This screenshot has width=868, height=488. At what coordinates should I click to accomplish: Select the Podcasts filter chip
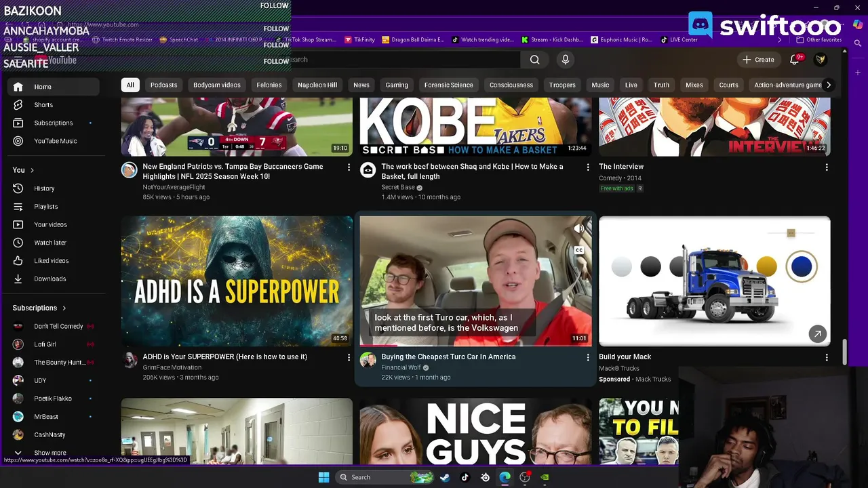[163, 85]
